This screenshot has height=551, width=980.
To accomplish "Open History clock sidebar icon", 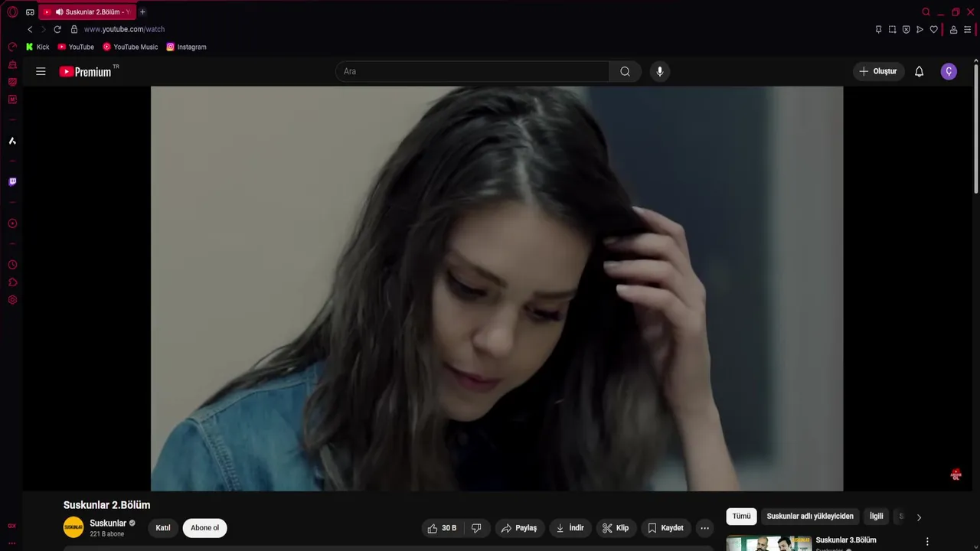I will pyautogui.click(x=12, y=265).
